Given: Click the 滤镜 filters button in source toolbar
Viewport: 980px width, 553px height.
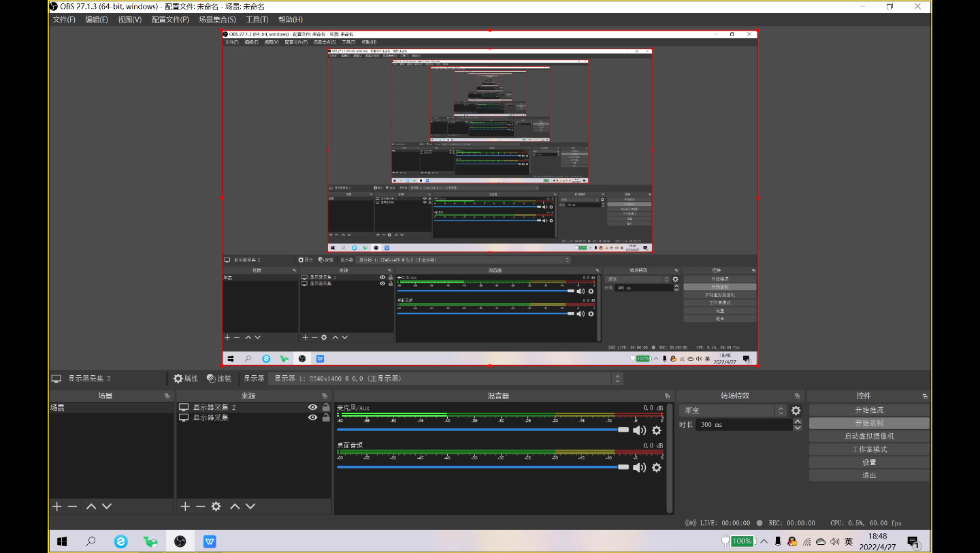Looking at the screenshot, I should (x=219, y=379).
